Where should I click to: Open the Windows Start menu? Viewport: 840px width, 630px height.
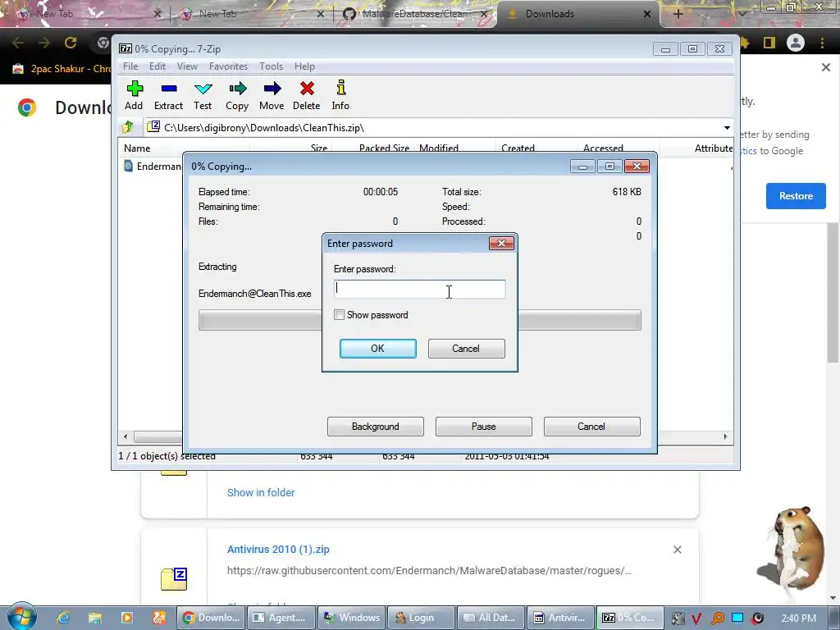tap(21, 616)
